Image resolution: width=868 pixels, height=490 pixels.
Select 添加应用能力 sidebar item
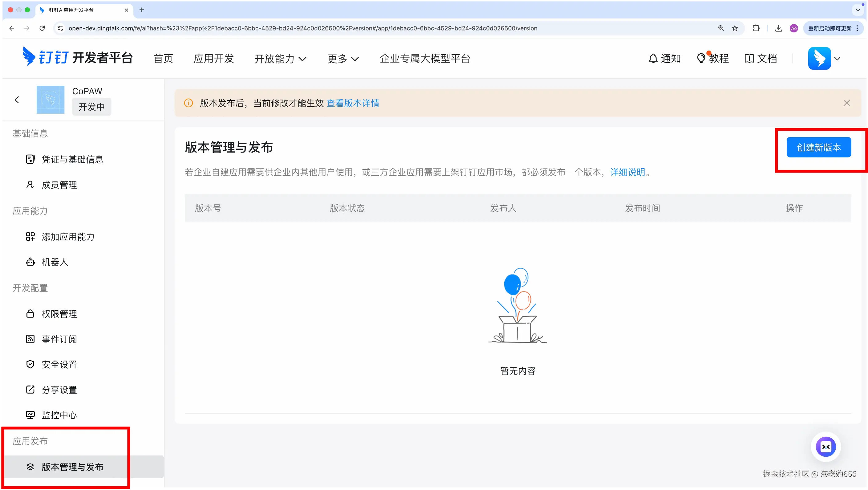68,237
